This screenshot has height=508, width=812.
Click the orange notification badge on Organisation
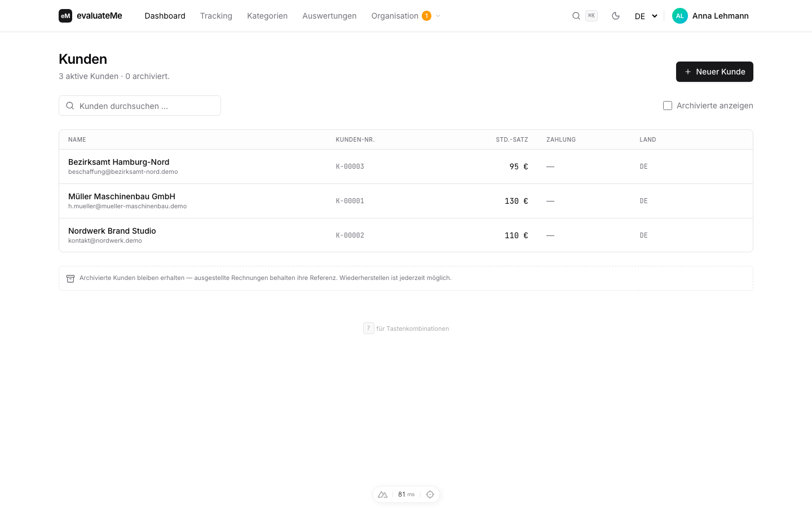426,16
